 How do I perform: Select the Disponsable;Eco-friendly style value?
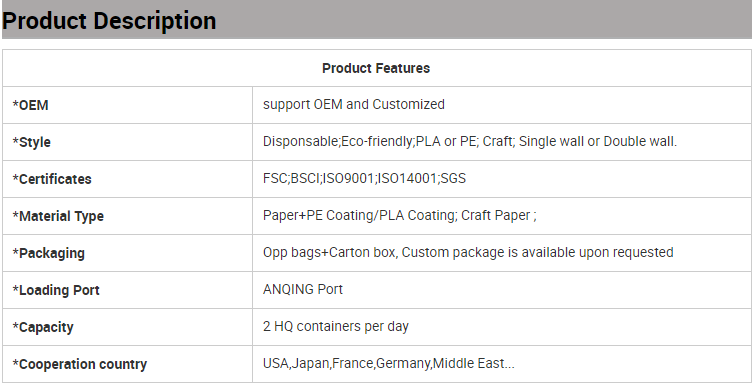tap(470, 142)
